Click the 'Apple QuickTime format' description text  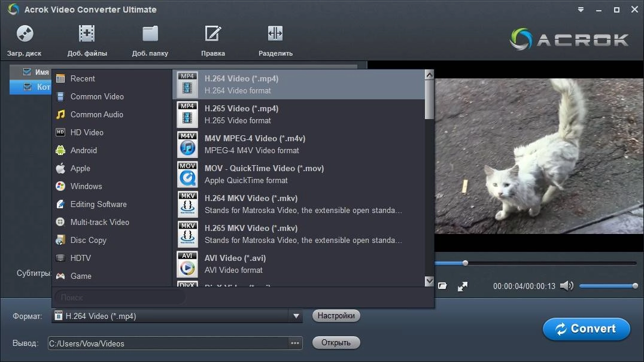(x=246, y=180)
